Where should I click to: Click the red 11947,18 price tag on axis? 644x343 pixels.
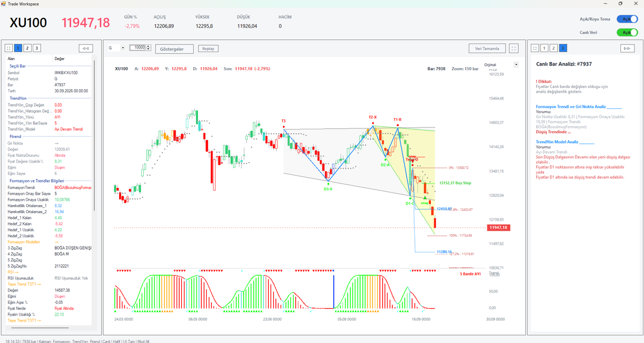click(499, 228)
